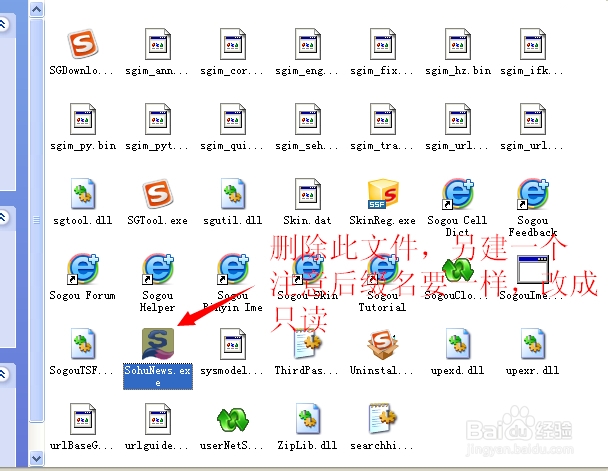Image resolution: width=608 pixels, height=471 pixels.
Task: Click the Sogou Skin shortcut label
Action: click(x=307, y=296)
